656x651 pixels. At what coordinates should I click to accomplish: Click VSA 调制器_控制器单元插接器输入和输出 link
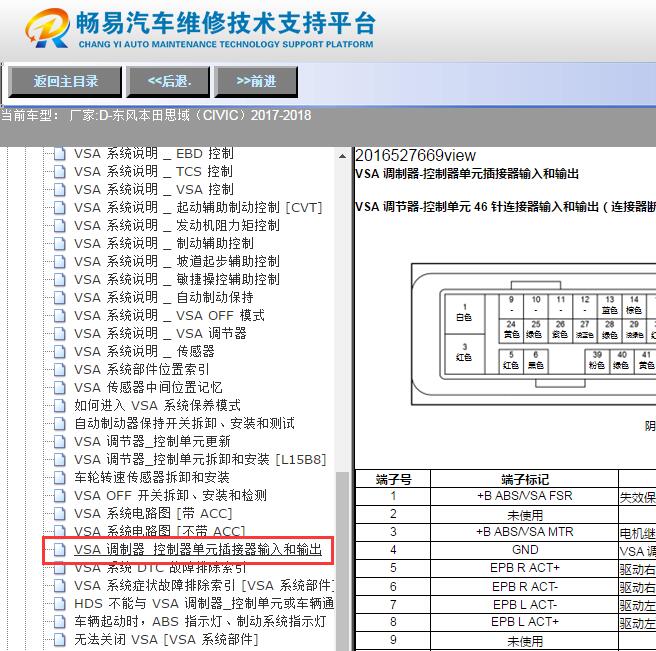click(x=198, y=549)
